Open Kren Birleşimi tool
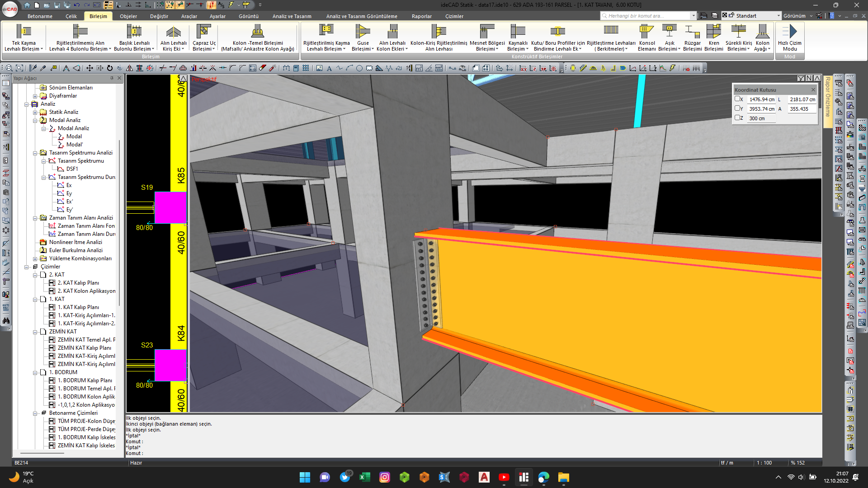This screenshot has height=488, width=868. tap(713, 38)
